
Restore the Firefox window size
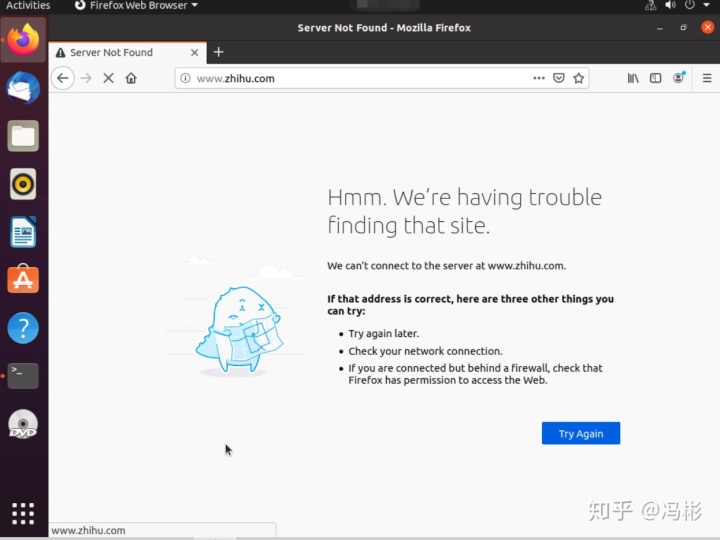[x=684, y=28]
